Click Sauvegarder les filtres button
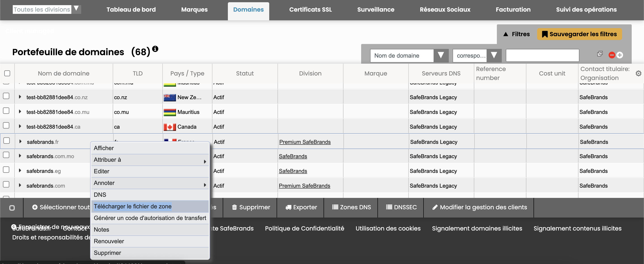Image resolution: width=644 pixels, height=264 pixels. coord(579,34)
